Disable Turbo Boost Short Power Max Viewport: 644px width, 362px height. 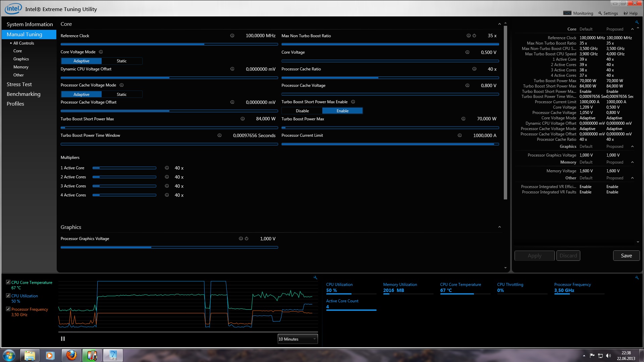tap(302, 111)
